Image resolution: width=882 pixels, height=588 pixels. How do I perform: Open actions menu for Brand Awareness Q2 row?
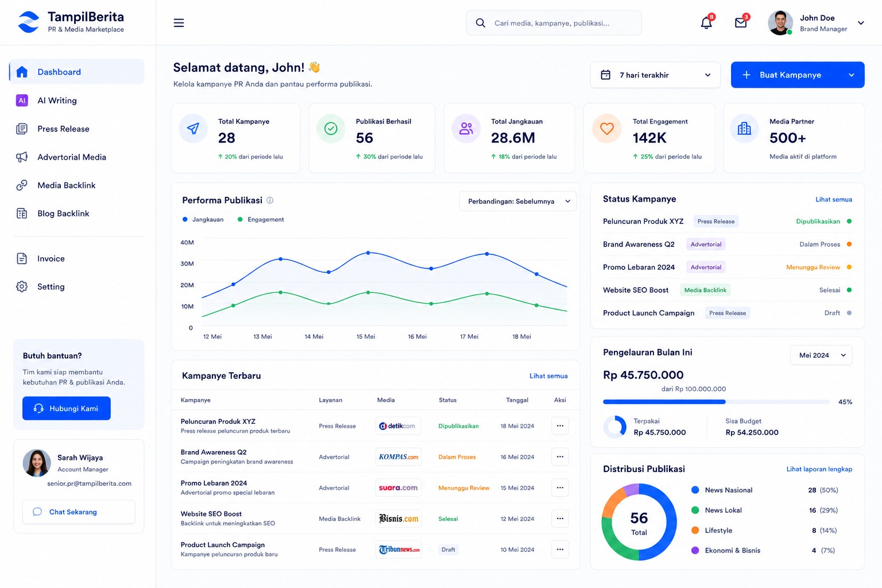pos(560,457)
